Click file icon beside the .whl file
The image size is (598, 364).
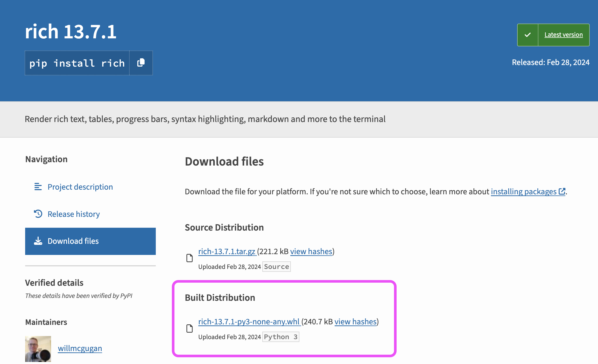pos(189,329)
